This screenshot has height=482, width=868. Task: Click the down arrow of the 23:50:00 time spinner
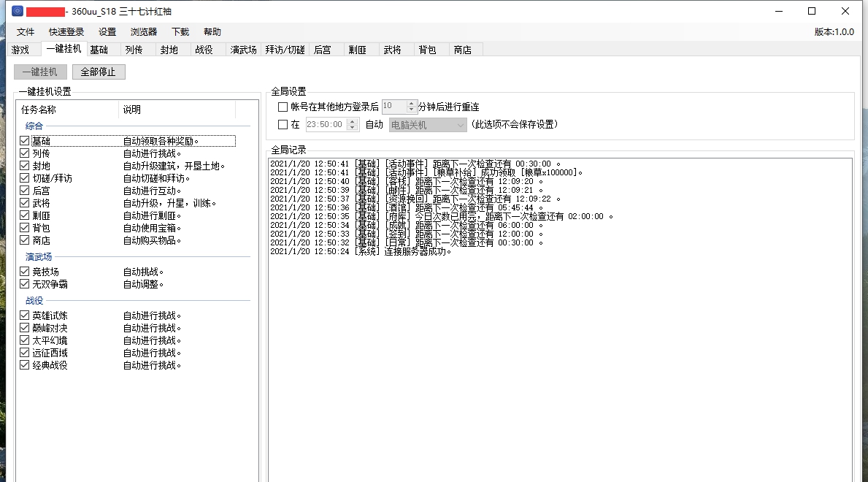352,127
